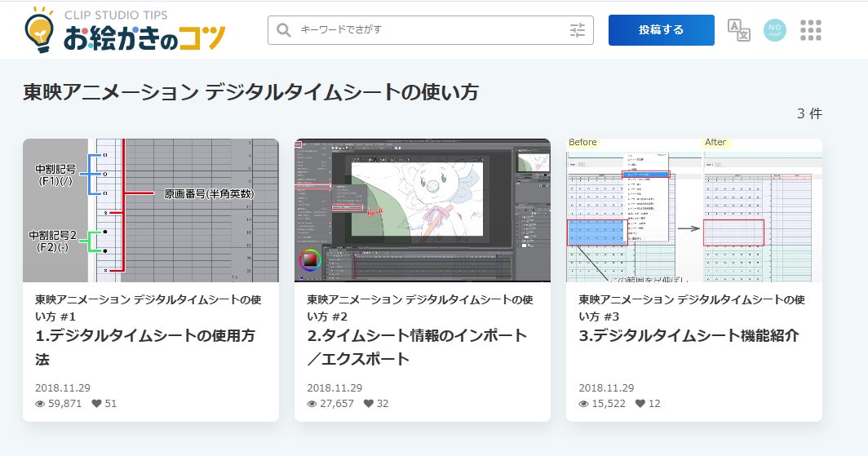
Task: Click the magnifier search icon
Action: [x=283, y=30]
